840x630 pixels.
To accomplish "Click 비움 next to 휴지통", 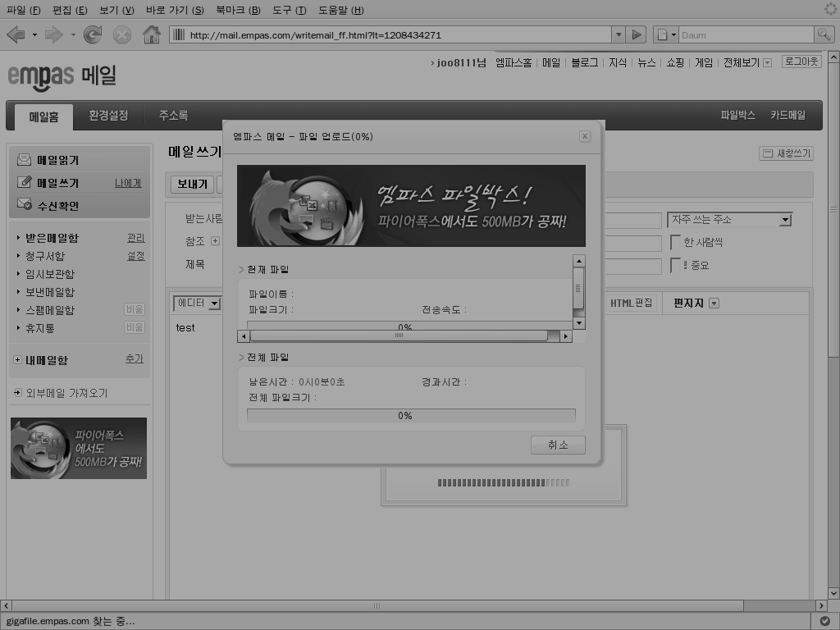I will 135,327.
